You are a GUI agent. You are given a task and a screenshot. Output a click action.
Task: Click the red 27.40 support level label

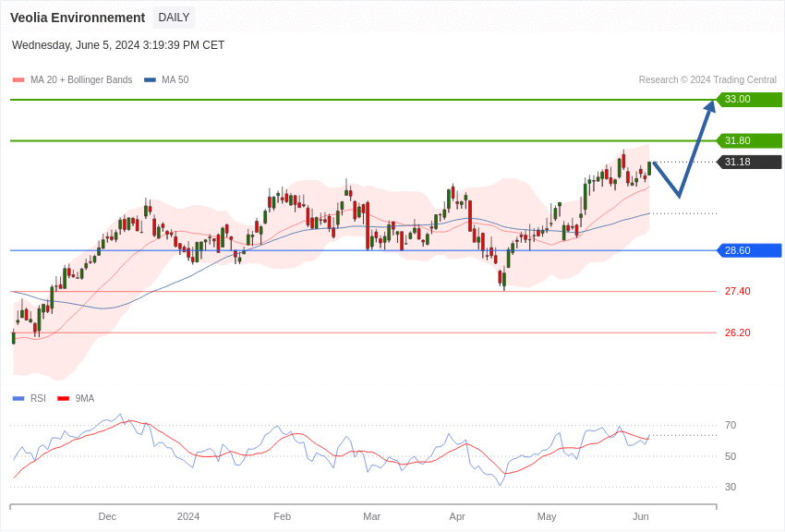click(737, 292)
